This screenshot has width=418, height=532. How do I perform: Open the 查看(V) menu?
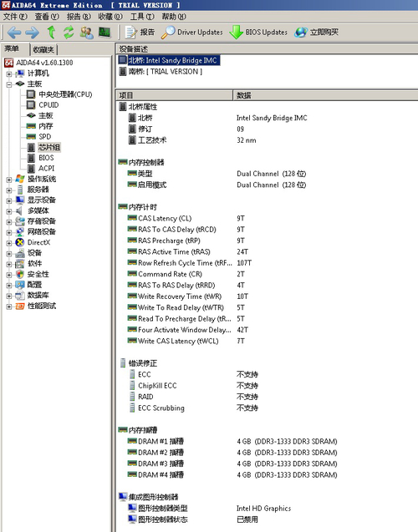(x=47, y=17)
